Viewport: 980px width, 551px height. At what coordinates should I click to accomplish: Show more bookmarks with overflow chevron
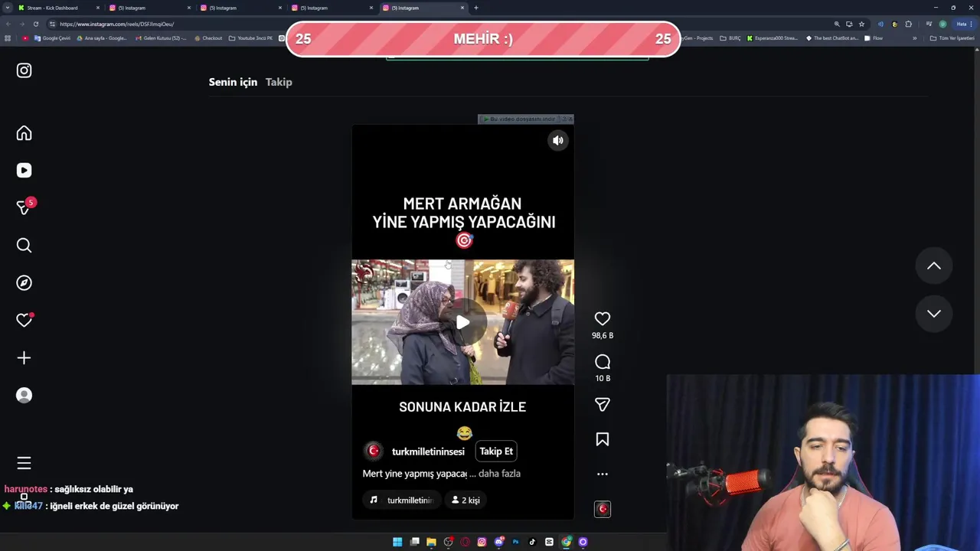(x=914, y=38)
